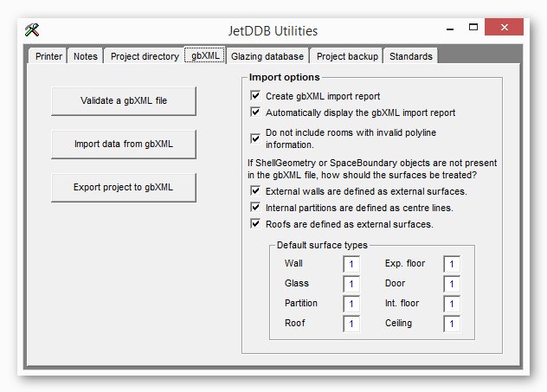
Task: Minimize the JetDDB Utilities window
Action: click(x=450, y=28)
